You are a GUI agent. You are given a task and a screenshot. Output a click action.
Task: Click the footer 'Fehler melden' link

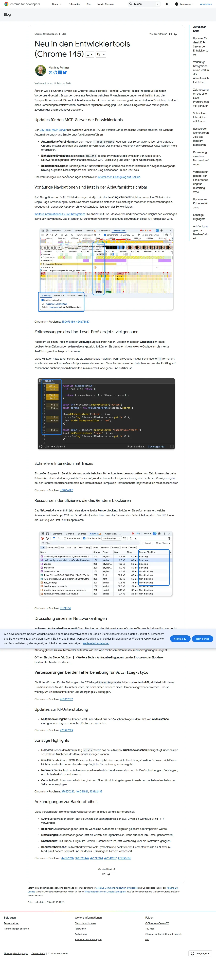(11, 923)
